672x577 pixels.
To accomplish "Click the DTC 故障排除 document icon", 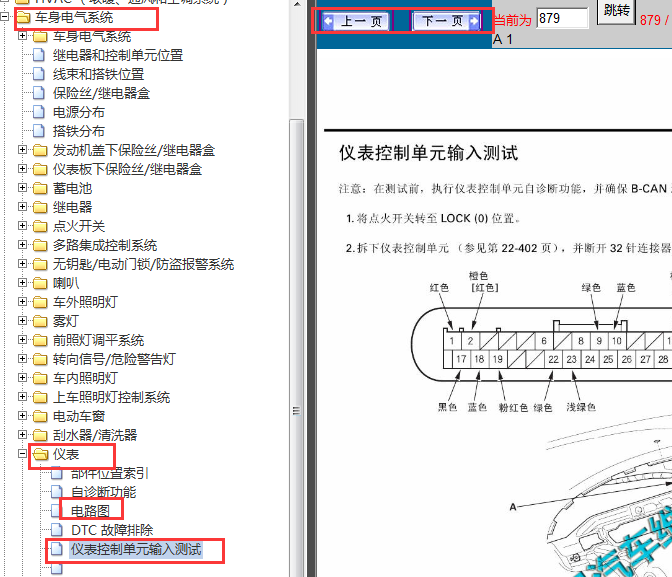I will point(56,530).
